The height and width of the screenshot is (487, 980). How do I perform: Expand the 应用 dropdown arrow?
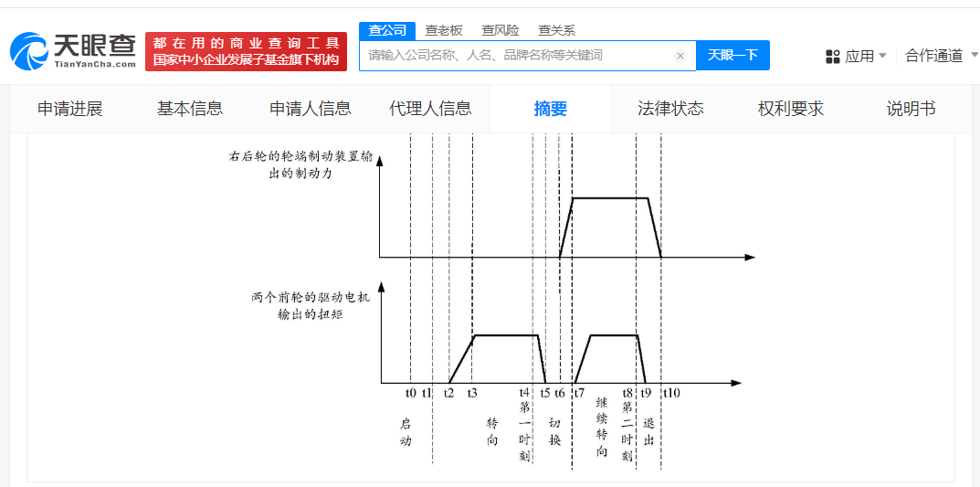[882, 56]
